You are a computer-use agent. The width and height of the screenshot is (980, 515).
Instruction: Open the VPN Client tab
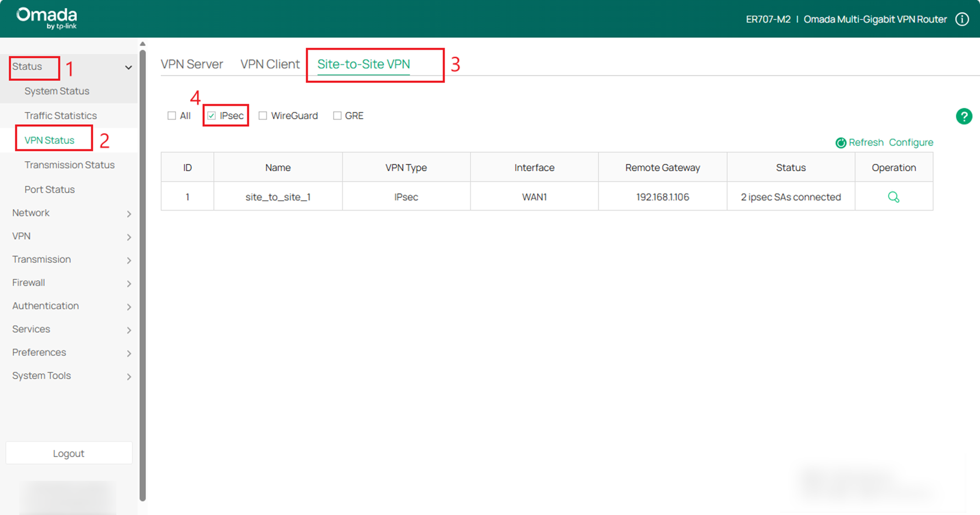pos(269,64)
